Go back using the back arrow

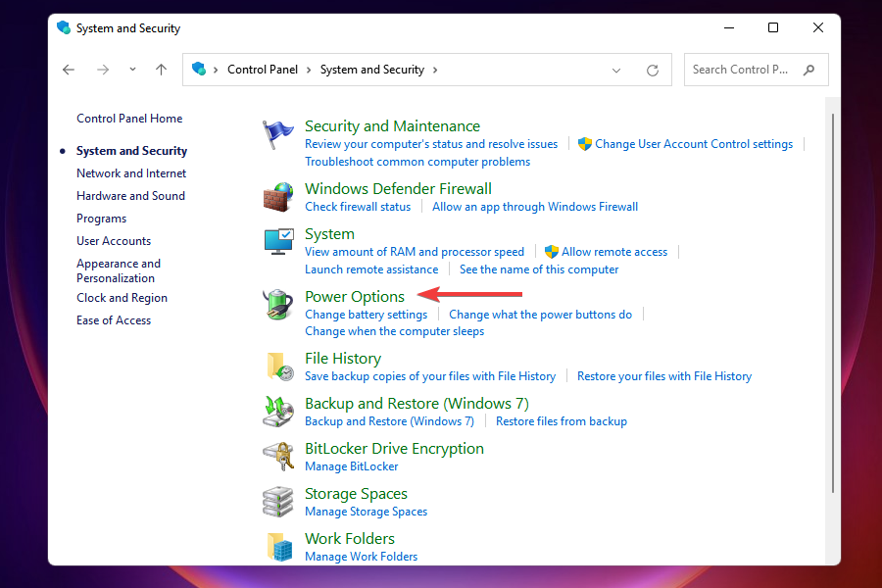69,70
